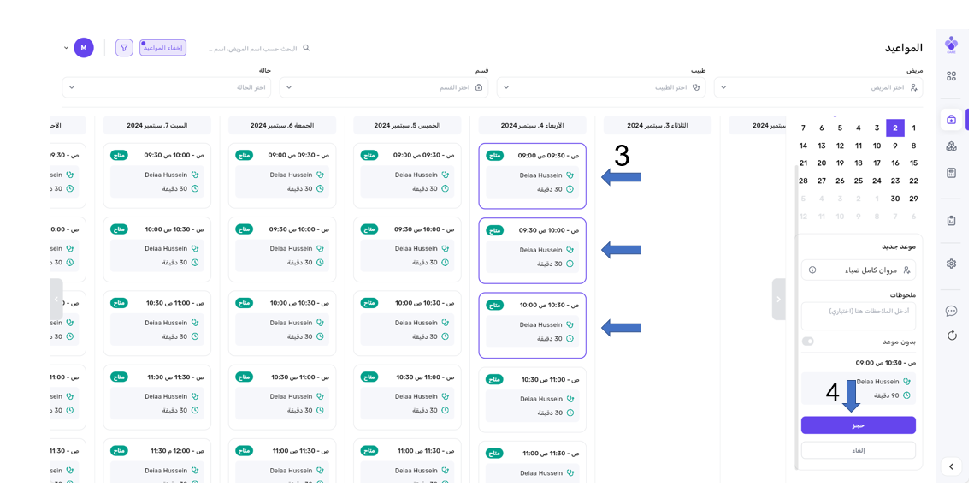This screenshot has width=980, height=493.
Task: Toggle the بدون موعد switch
Action: (807, 342)
